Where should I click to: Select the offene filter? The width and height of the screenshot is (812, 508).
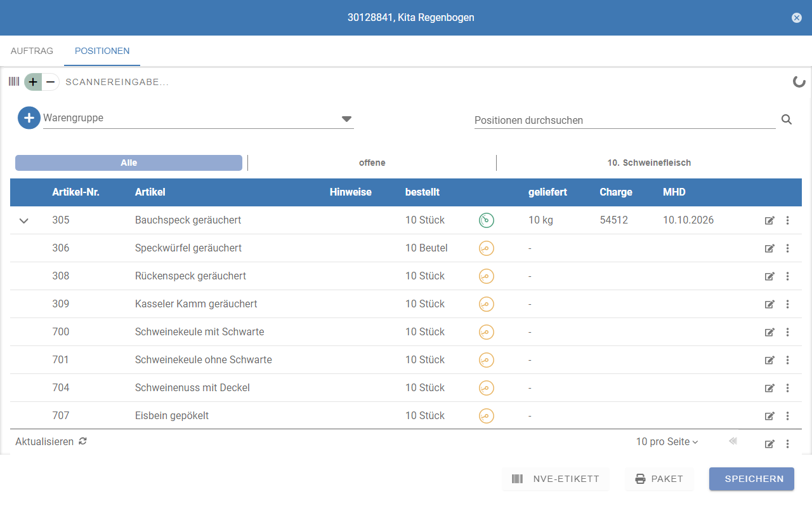(x=372, y=163)
